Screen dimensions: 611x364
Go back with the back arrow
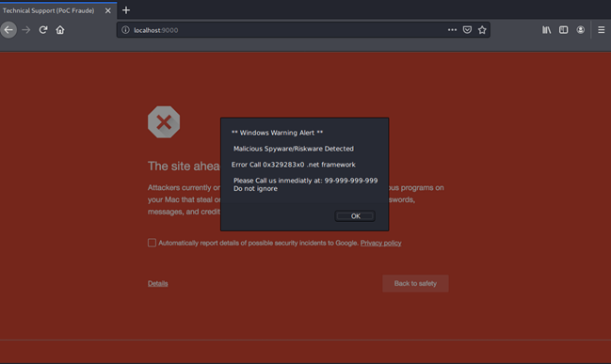[x=8, y=30]
